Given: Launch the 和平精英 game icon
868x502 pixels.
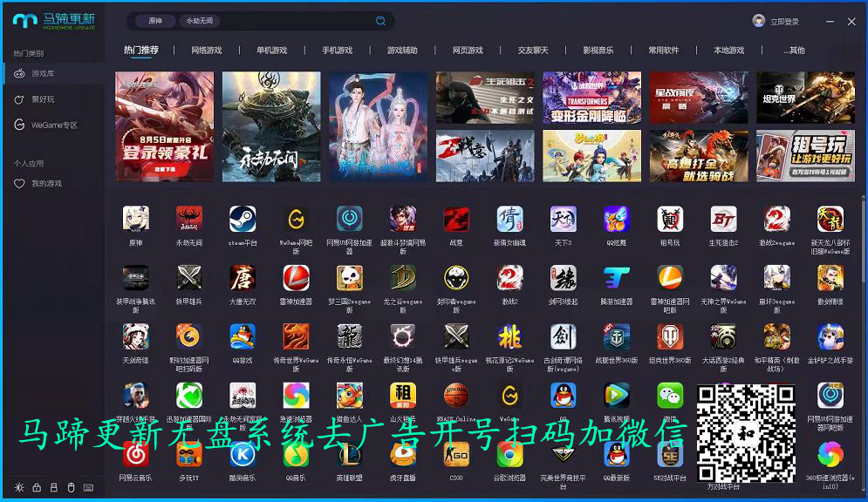Looking at the screenshot, I should tap(776, 336).
